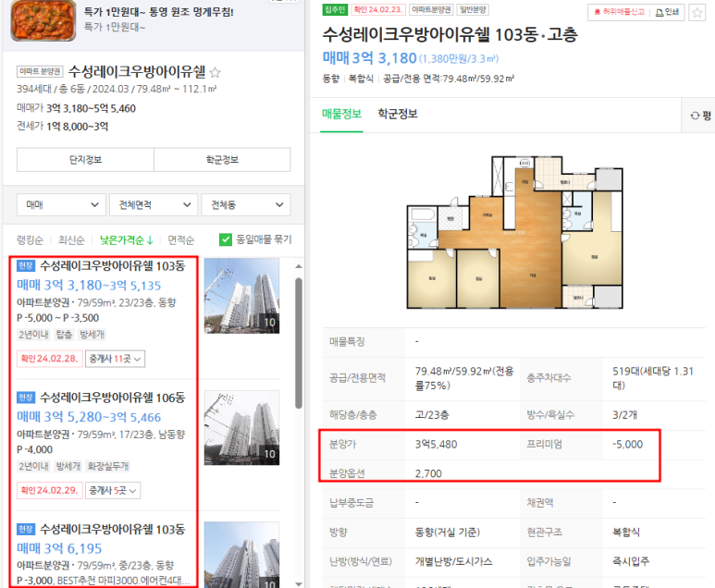Expand 중개사 5곳 agent list
715x588 pixels.
(113, 490)
